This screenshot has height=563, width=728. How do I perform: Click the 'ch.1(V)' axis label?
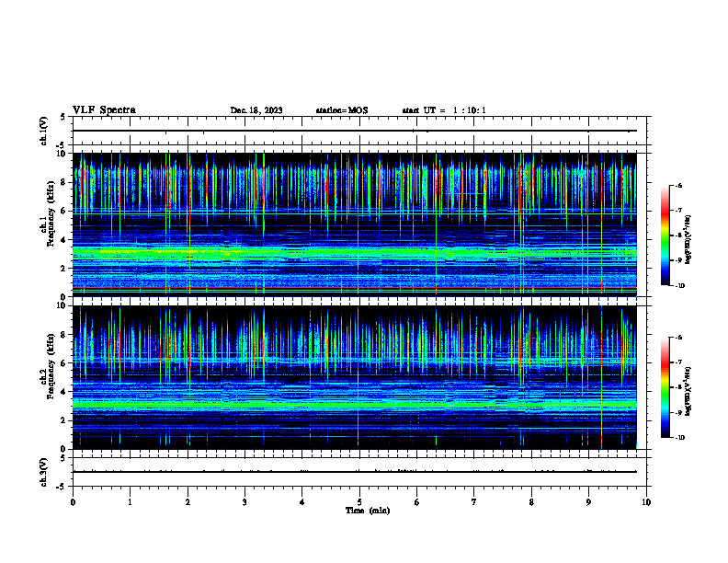tap(44, 131)
